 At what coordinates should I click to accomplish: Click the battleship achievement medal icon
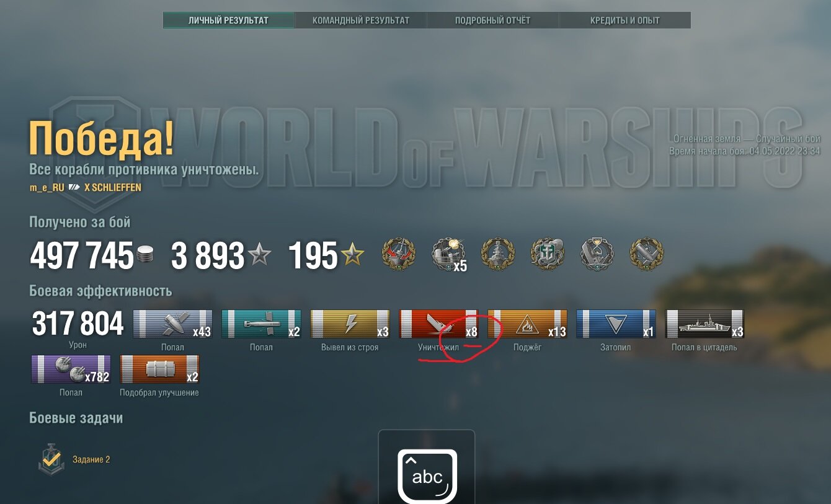497,254
